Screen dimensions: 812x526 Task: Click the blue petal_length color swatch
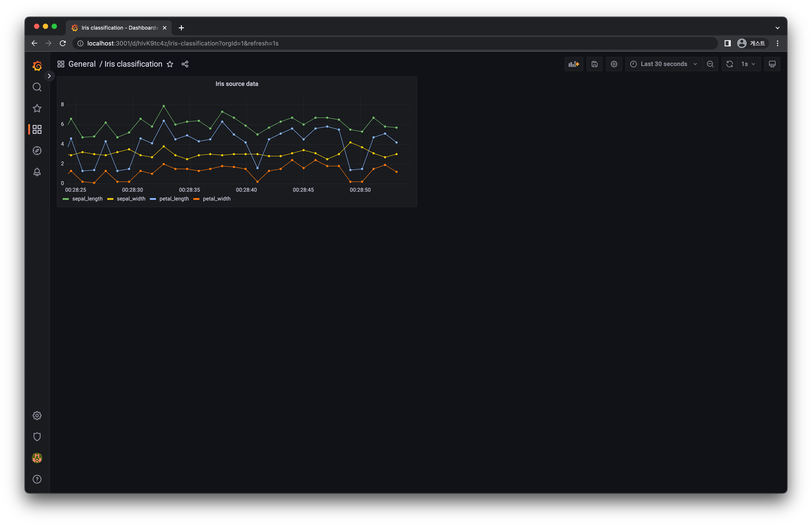click(x=153, y=199)
